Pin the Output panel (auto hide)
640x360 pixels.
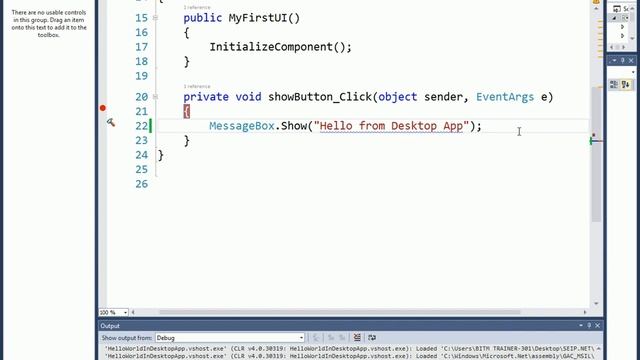tap(589, 326)
